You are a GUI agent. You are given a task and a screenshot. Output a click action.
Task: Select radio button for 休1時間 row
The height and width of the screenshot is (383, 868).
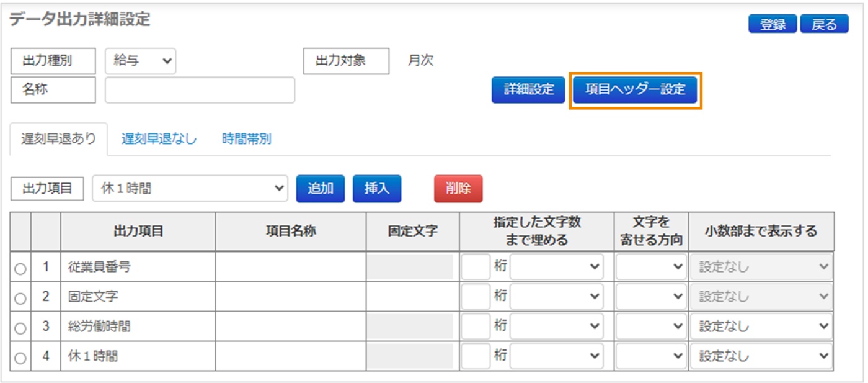20,358
